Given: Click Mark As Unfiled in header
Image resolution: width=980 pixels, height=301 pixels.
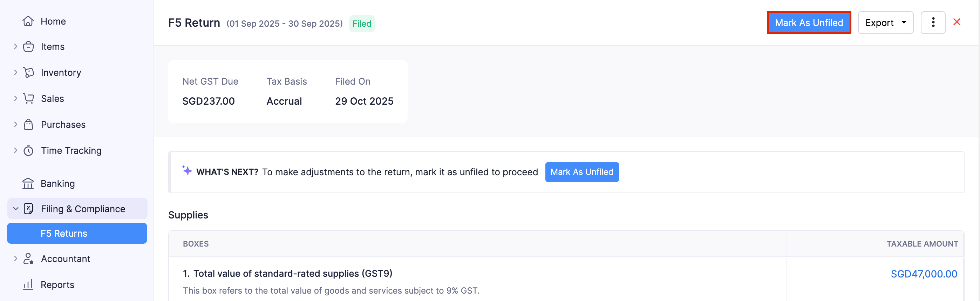Looking at the screenshot, I should (x=808, y=23).
